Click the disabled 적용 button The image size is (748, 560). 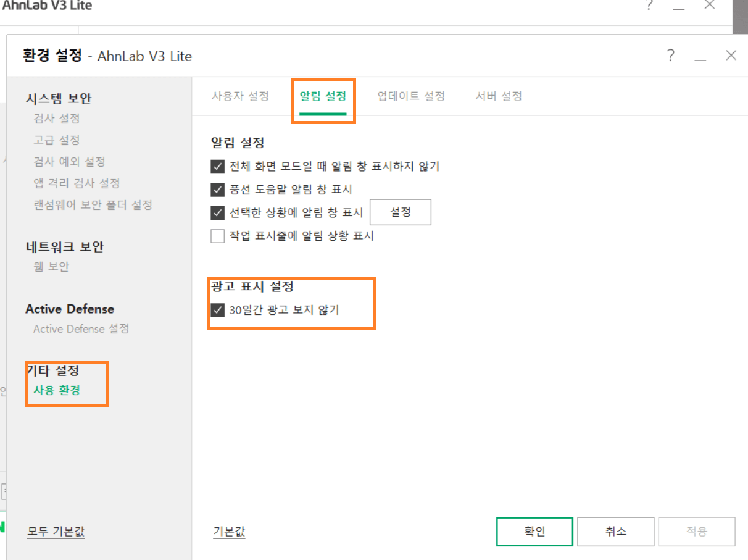[697, 532]
